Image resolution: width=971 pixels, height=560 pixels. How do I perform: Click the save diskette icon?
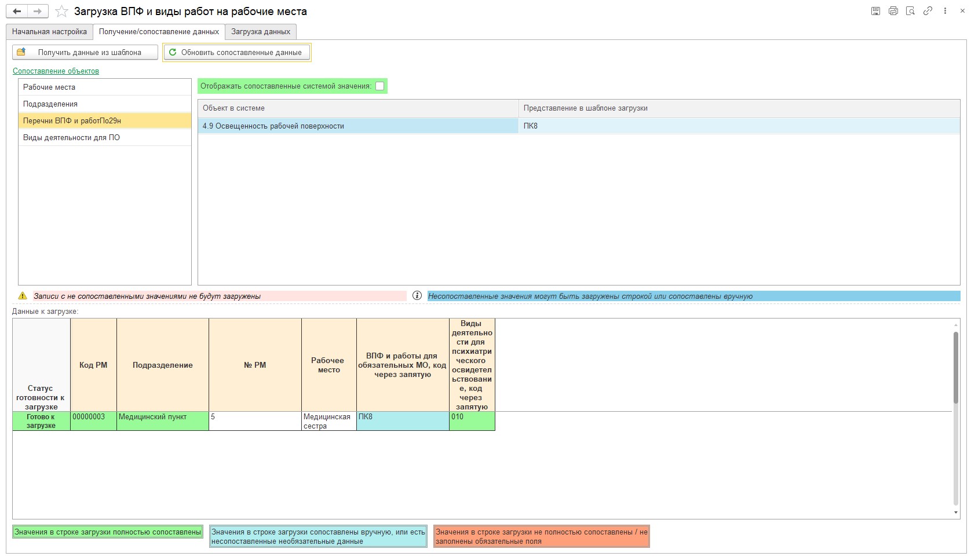(x=875, y=11)
